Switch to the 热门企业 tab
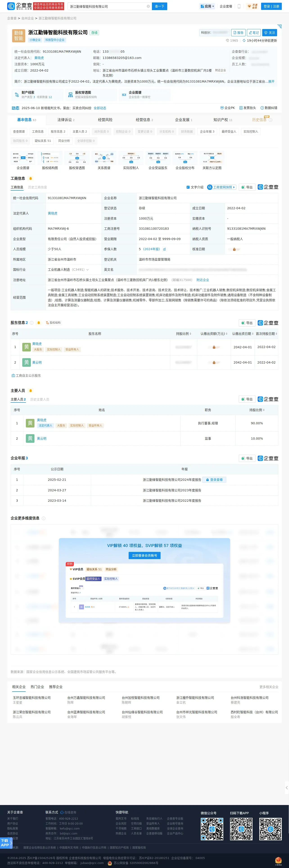 pos(37,687)
